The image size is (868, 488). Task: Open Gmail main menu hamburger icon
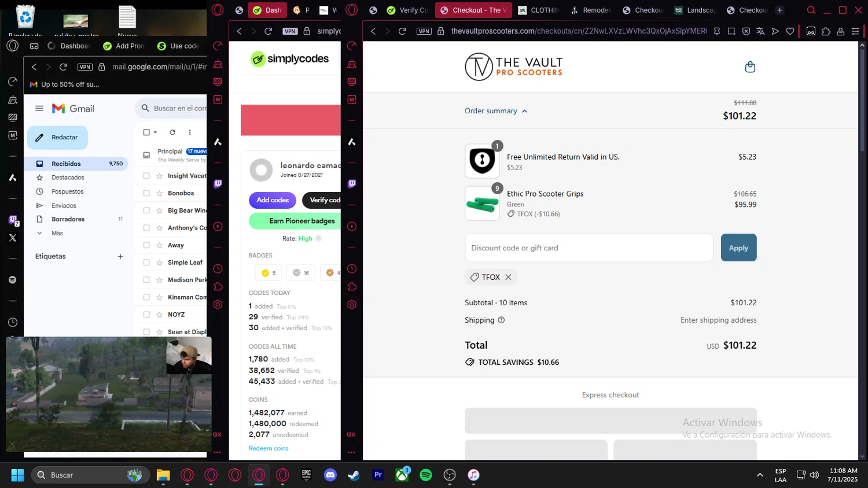coord(39,108)
